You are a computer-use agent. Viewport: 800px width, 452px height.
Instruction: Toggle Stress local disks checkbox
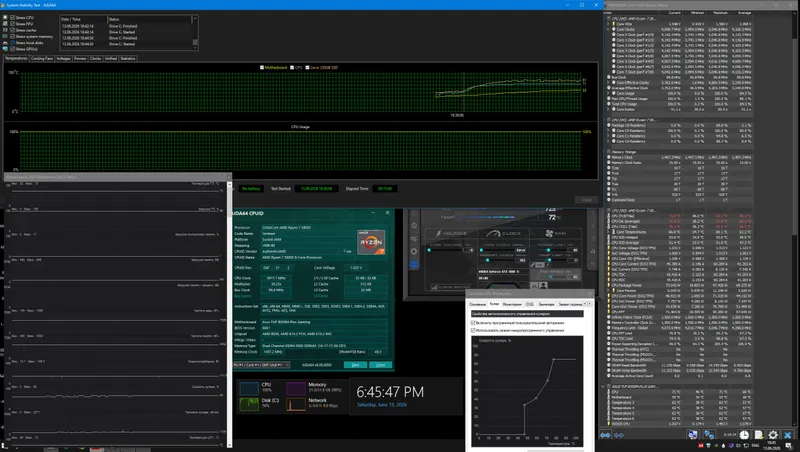[x=12, y=43]
